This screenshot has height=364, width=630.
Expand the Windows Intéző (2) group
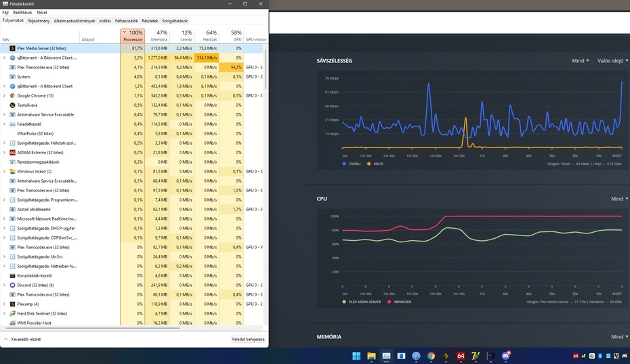tap(5, 171)
